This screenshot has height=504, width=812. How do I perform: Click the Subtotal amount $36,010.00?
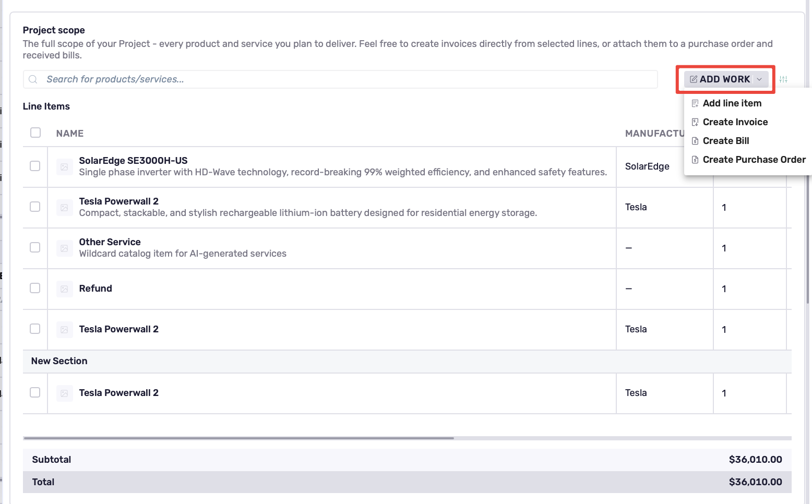pos(756,460)
